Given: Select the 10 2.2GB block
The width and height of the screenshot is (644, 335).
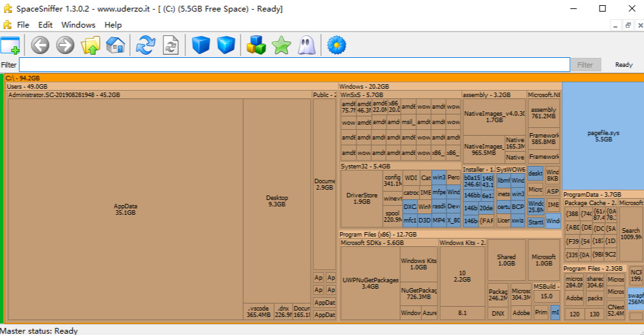Looking at the screenshot, I should click(x=462, y=276).
